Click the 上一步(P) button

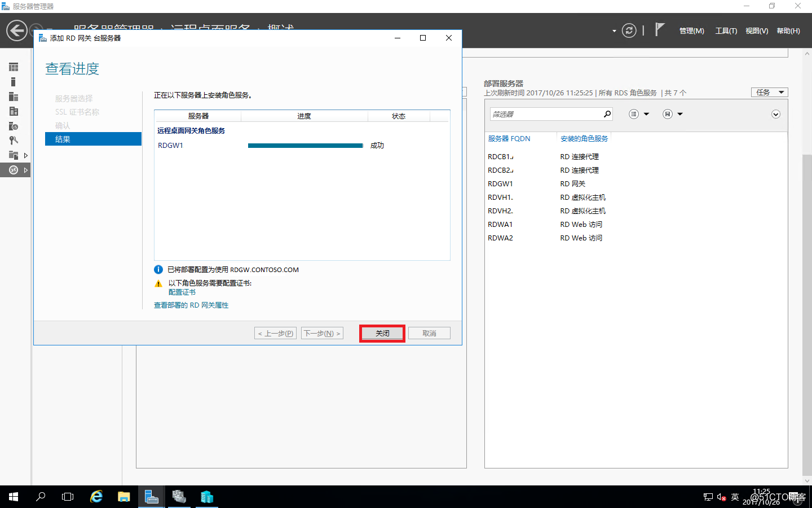pos(275,334)
